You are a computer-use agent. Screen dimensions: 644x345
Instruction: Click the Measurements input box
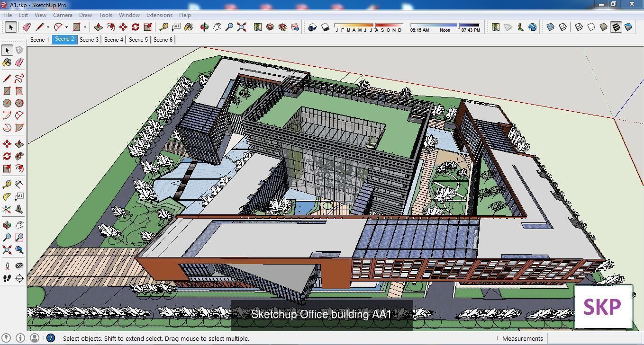pos(594,338)
